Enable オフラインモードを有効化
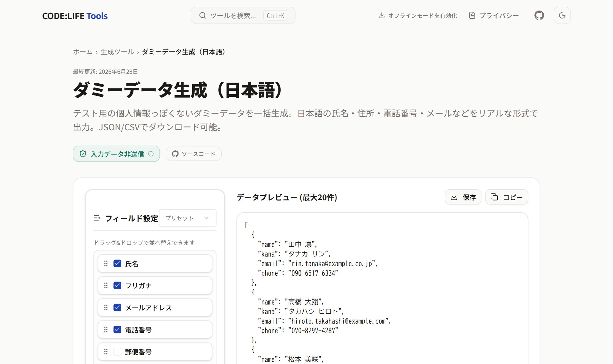The width and height of the screenshot is (613, 364). [418, 15]
